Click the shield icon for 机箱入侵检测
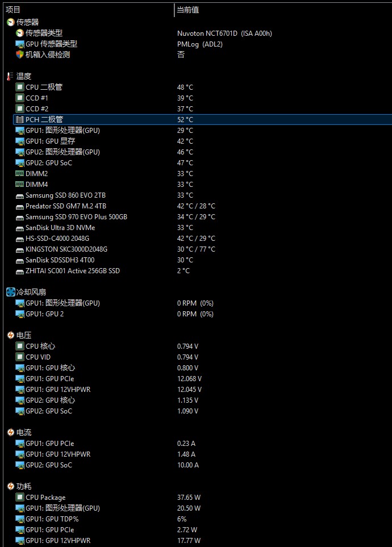 click(x=20, y=55)
